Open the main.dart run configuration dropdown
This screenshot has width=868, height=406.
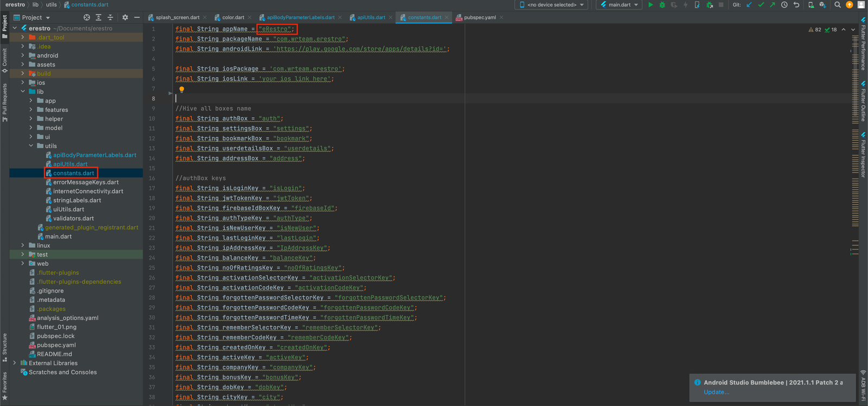(x=620, y=5)
